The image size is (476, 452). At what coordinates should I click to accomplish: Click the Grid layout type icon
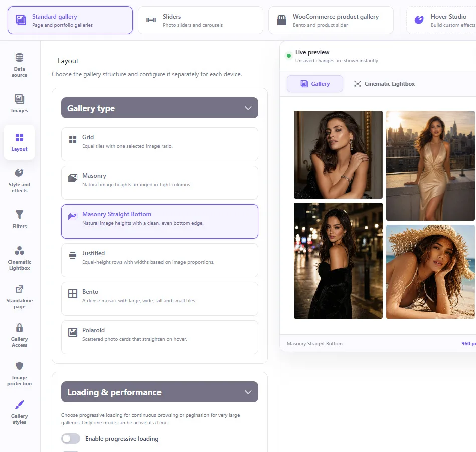point(73,139)
